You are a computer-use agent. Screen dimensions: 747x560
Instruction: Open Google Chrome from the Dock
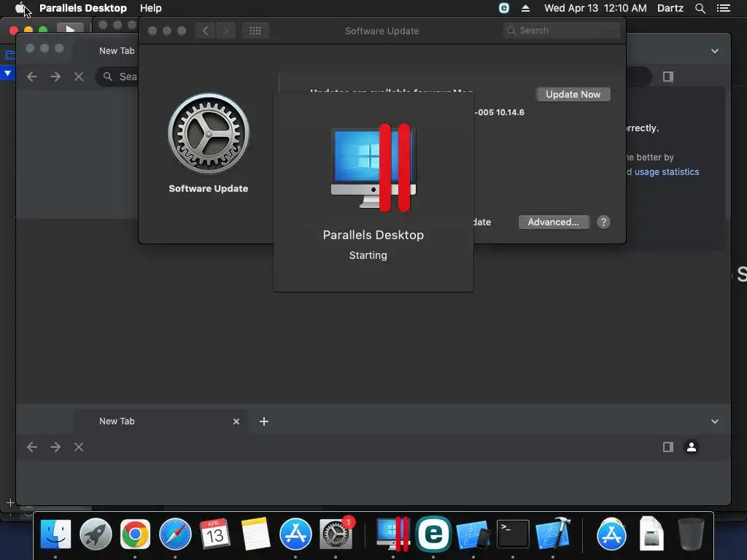point(135,534)
